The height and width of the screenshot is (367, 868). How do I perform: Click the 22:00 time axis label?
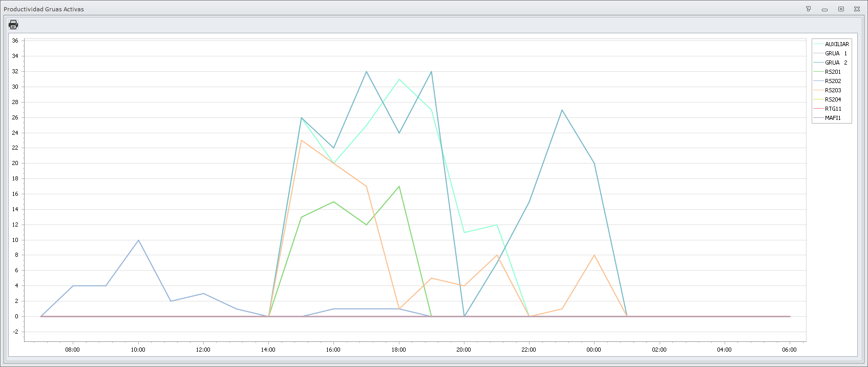tap(528, 350)
